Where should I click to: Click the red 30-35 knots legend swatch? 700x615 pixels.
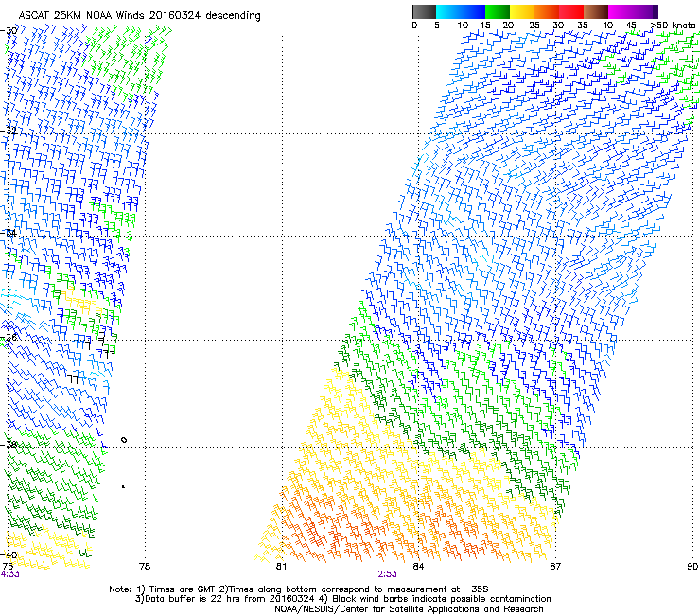[x=571, y=11]
